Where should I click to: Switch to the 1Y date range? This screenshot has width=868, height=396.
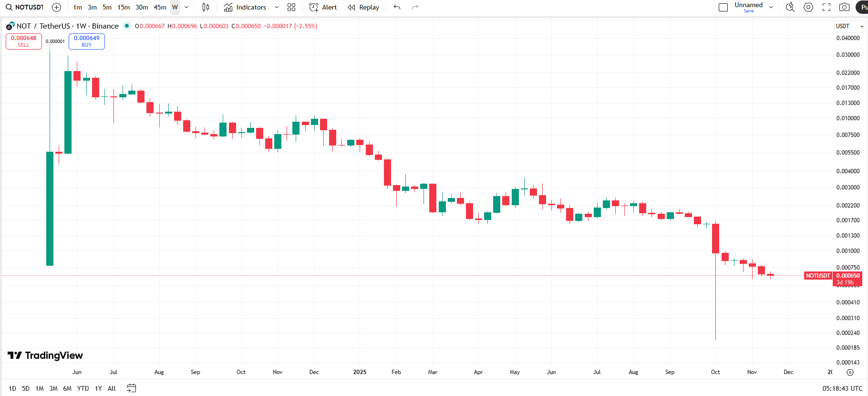98,388
